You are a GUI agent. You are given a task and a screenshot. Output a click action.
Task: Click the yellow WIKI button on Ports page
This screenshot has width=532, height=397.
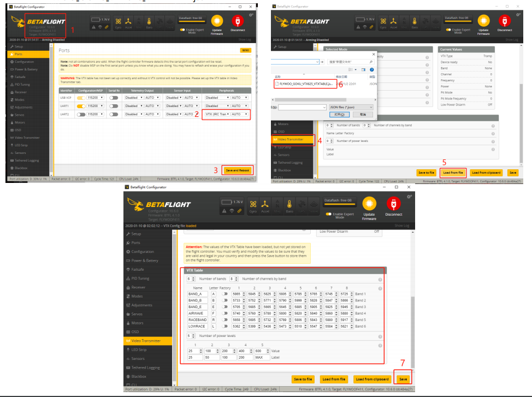click(245, 50)
